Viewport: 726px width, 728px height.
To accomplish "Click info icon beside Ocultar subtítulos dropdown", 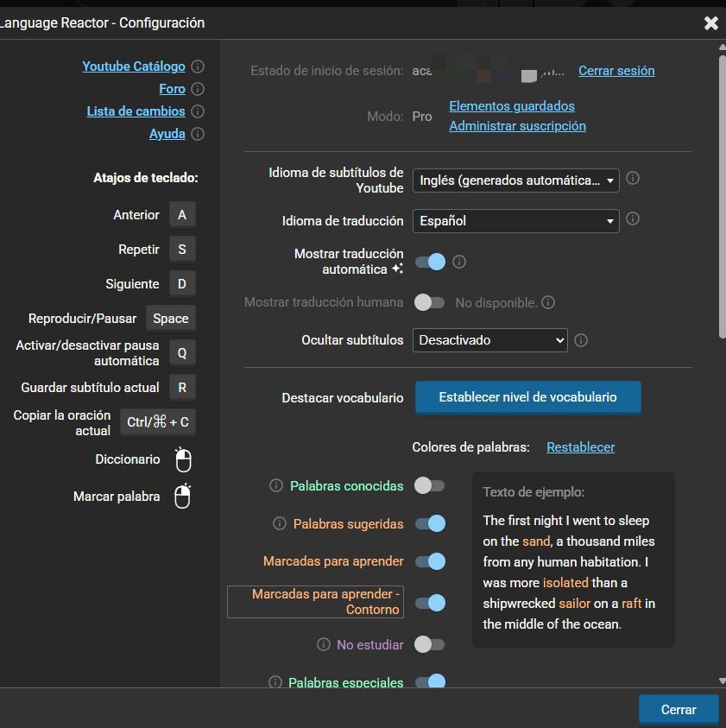I will pos(581,340).
